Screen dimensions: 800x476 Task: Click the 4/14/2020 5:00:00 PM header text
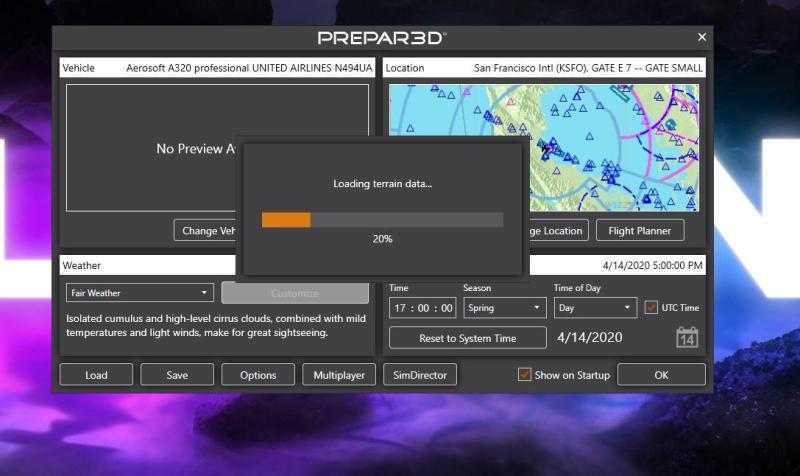[653, 265]
